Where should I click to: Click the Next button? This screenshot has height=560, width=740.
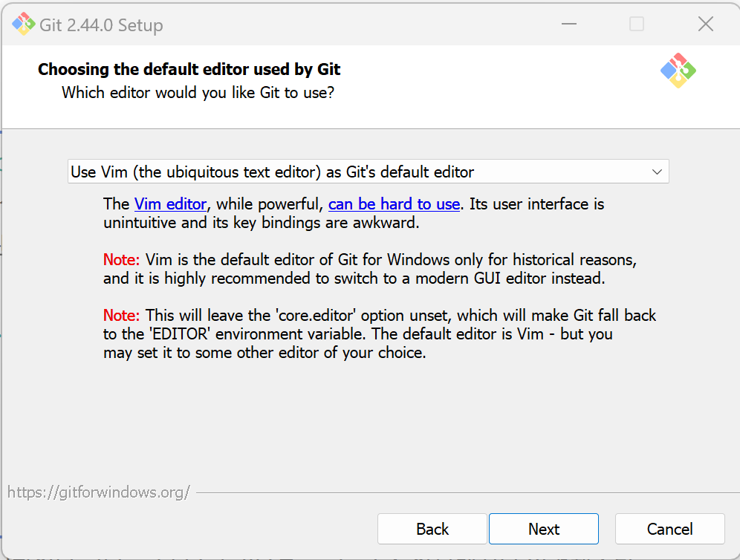click(544, 529)
